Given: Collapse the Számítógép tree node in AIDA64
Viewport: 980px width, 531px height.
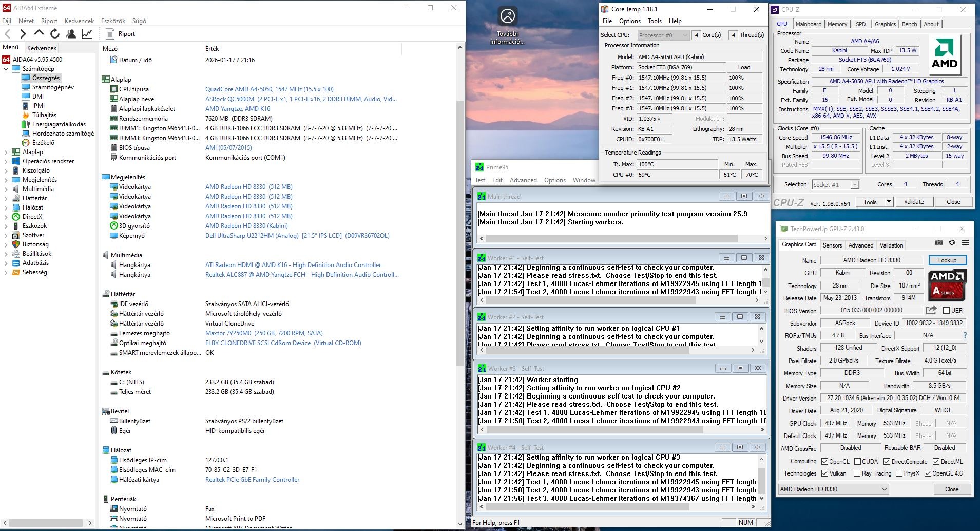Looking at the screenshot, I should coord(6,69).
